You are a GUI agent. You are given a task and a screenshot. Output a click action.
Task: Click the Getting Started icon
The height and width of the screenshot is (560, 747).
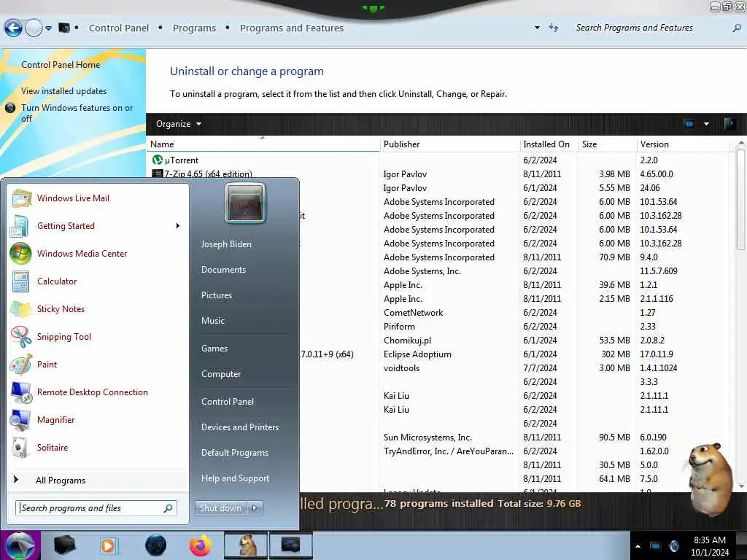point(20,226)
